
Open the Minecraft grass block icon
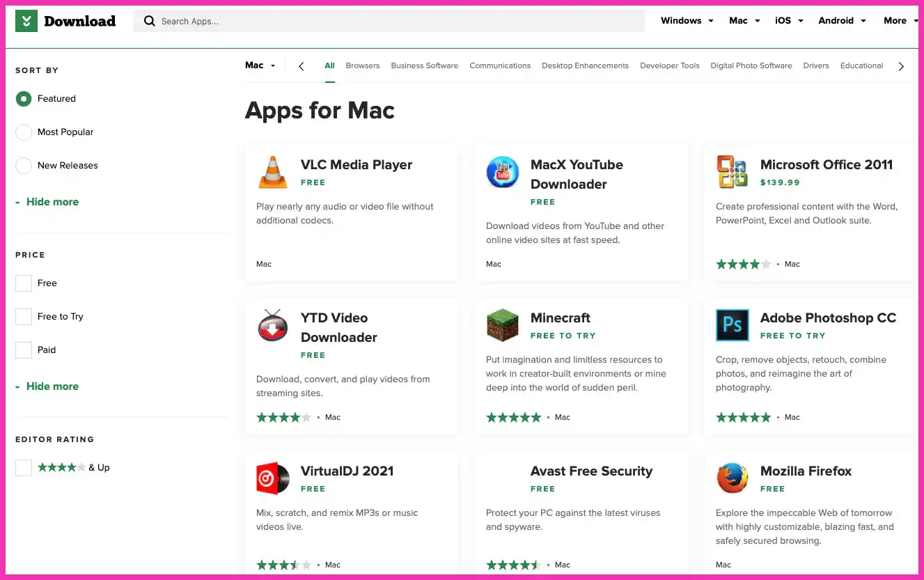(x=503, y=326)
